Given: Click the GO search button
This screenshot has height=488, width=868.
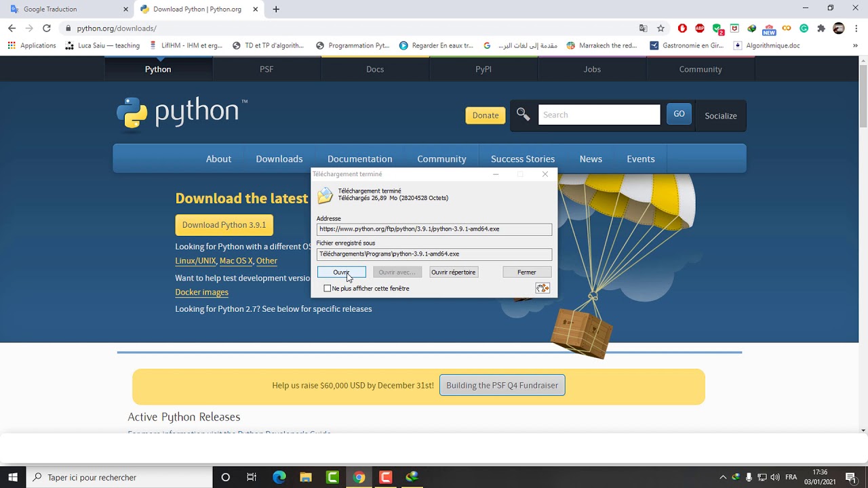Looking at the screenshot, I should (x=679, y=115).
